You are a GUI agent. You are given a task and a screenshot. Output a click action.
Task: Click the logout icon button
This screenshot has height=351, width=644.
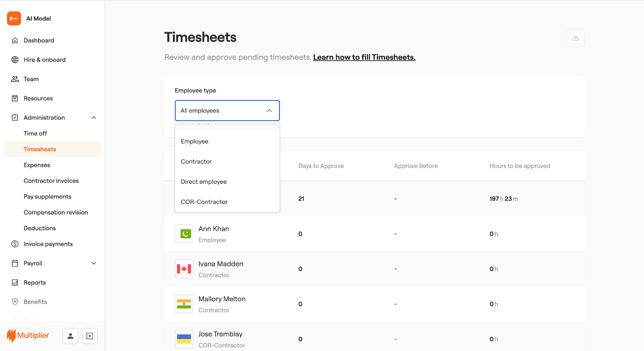point(90,336)
